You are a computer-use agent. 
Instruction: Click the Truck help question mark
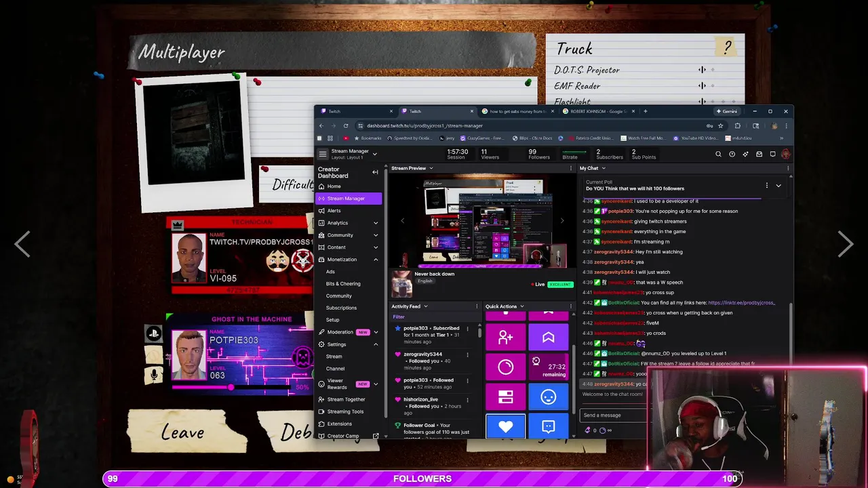coord(728,47)
